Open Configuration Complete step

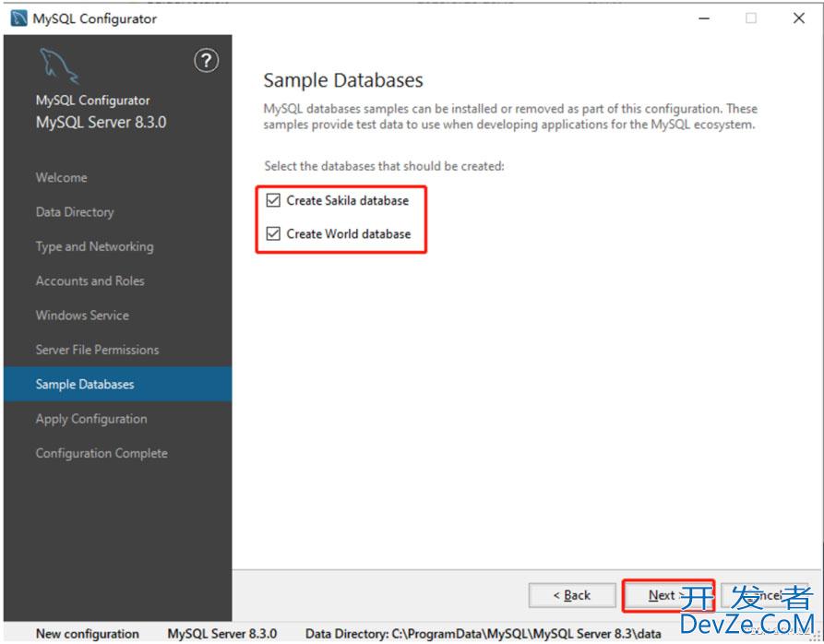point(102,453)
